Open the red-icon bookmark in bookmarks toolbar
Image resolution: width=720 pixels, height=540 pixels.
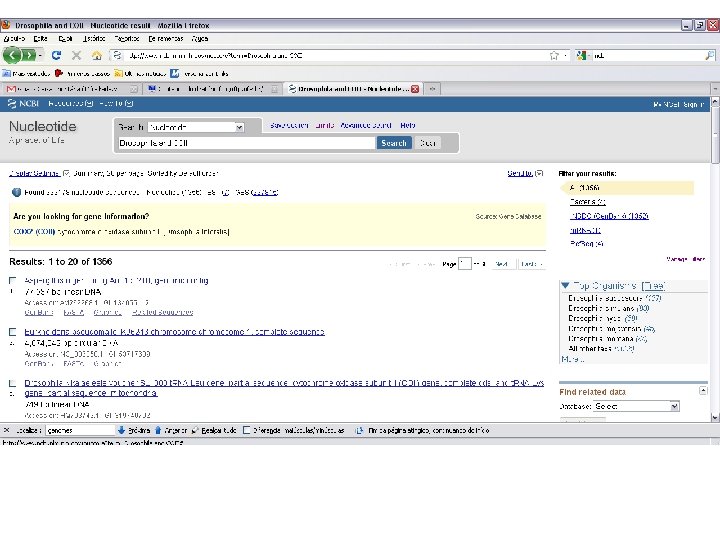(x=59, y=73)
